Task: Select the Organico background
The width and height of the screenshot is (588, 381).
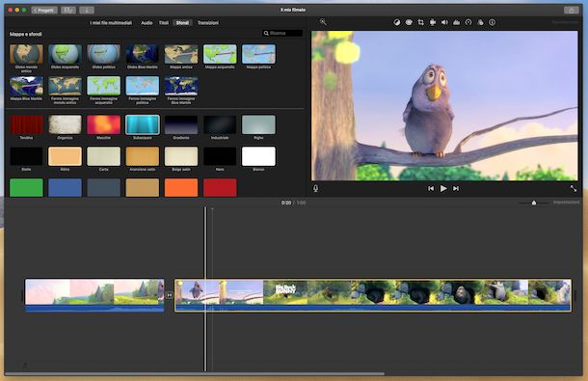Action: coord(65,124)
